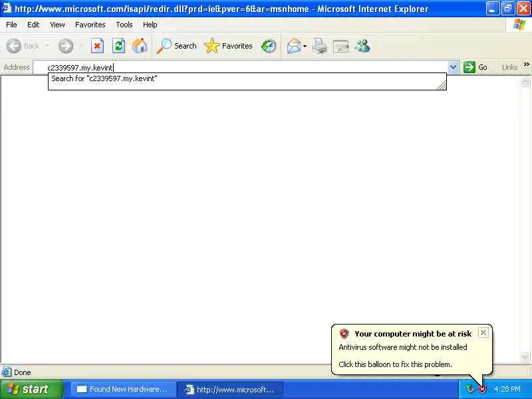Click the 4:28 PM system clock
Viewport: 532px width, 399px height.
507,389
